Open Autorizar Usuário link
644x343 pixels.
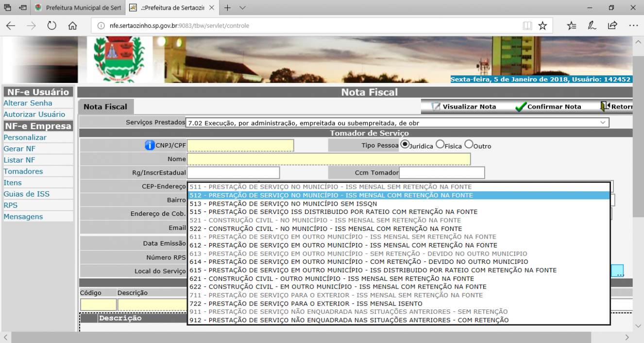click(34, 114)
